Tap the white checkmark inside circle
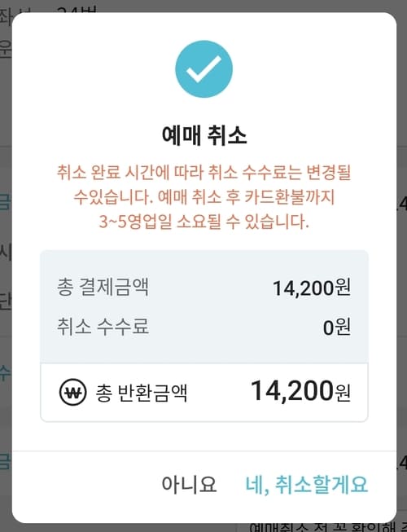This screenshot has width=407, height=532. tap(203, 69)
